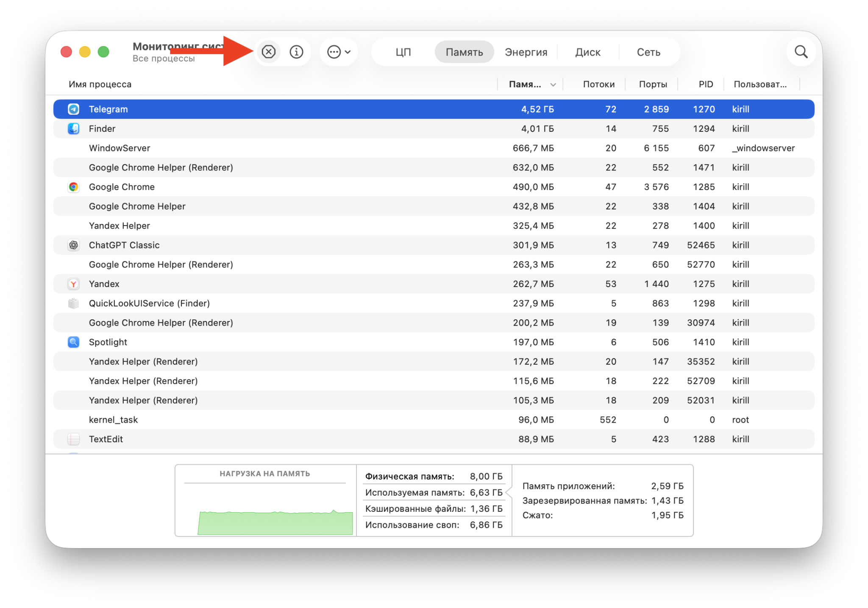Screen dimensions: 868x608
Task: Switch to the Сеть tab
Action: [648, 52]
